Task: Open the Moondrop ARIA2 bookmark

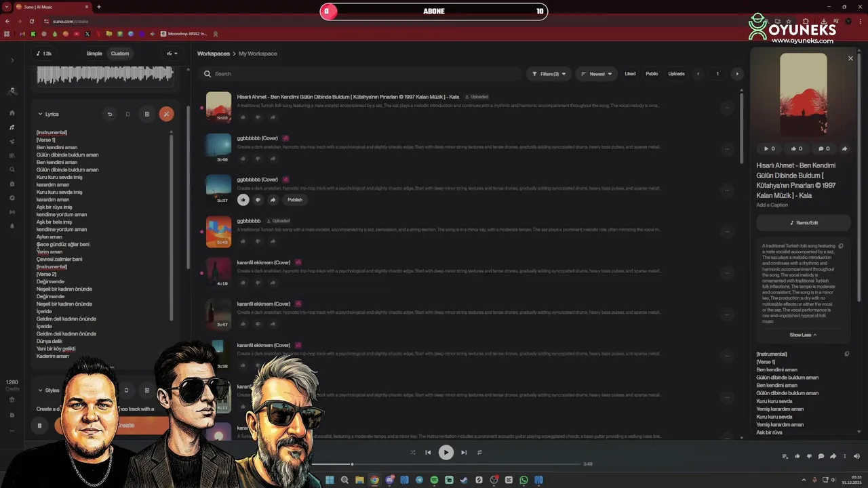Action: [x=184, y=34]
